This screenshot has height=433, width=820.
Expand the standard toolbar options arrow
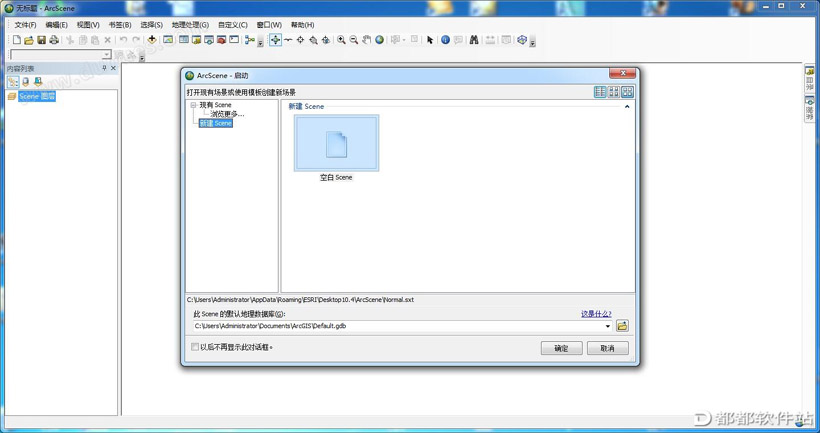(260, 43)
